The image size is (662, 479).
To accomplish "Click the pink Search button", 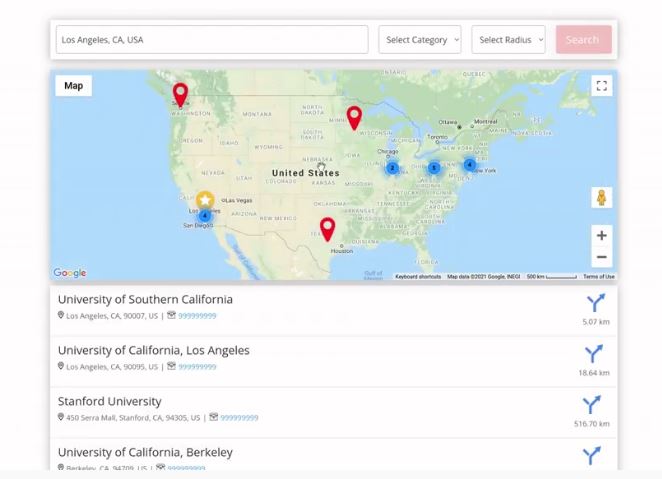I will click(583, 40).
